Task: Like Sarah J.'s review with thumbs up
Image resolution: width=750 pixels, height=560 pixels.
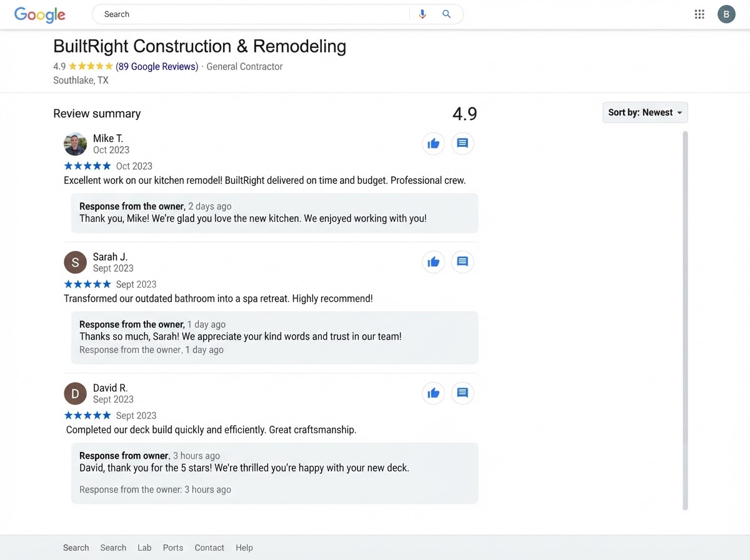Action: [x=434, y=262]
